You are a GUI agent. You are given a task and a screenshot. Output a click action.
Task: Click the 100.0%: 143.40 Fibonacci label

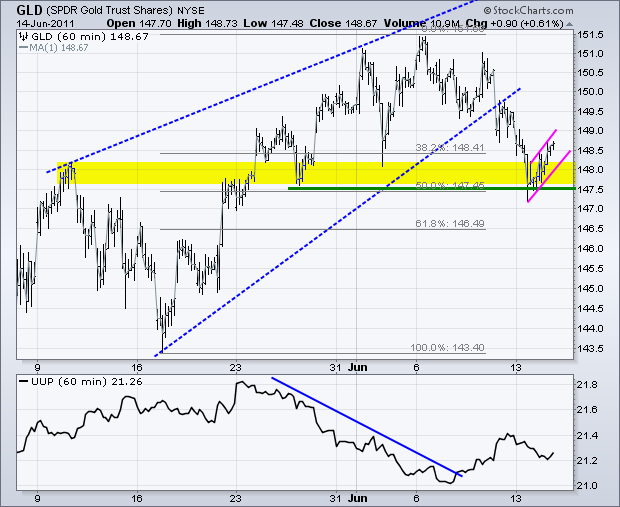tap(447, 348)
